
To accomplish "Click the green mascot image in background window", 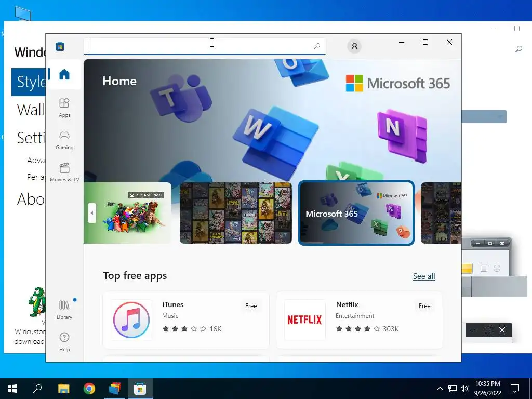I will [37, 302].
